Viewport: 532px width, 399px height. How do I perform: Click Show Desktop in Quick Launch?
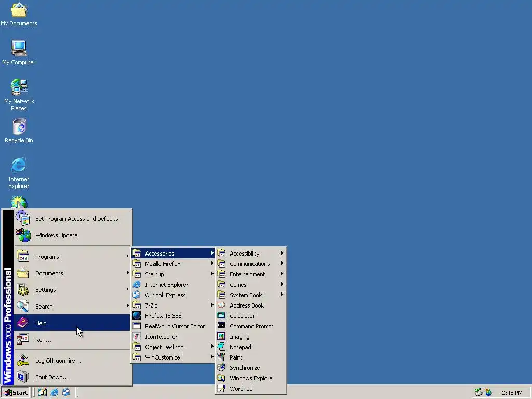coord(43,393)
